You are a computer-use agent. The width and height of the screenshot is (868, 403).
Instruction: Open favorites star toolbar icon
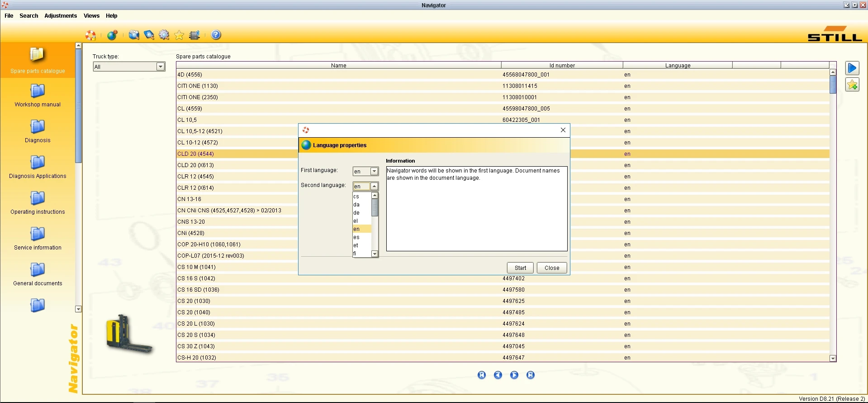[179, 35]
